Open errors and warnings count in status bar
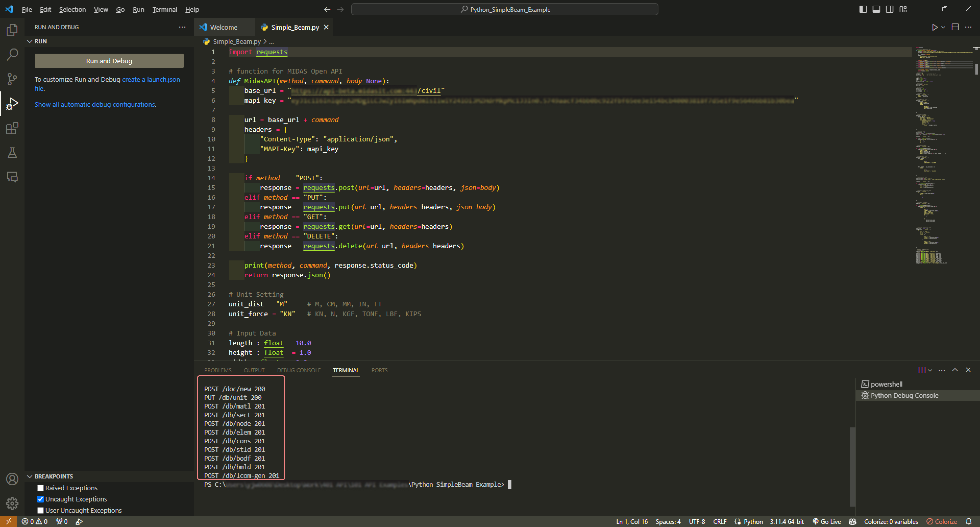Screen dimensions: 980x527 (35, 521)
